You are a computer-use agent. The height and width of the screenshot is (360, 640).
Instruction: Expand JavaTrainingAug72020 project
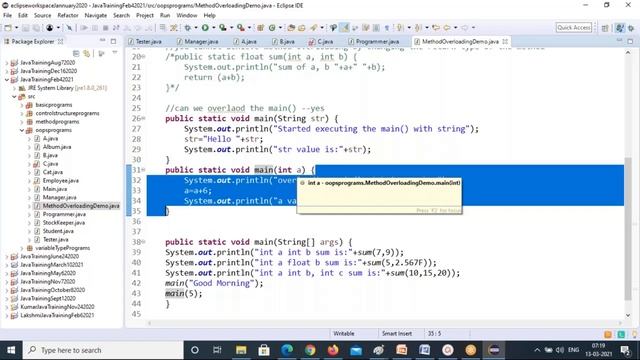7,63
